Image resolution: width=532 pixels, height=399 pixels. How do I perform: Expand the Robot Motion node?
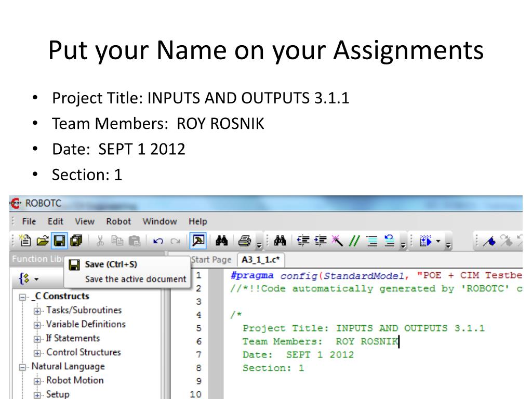37,381
